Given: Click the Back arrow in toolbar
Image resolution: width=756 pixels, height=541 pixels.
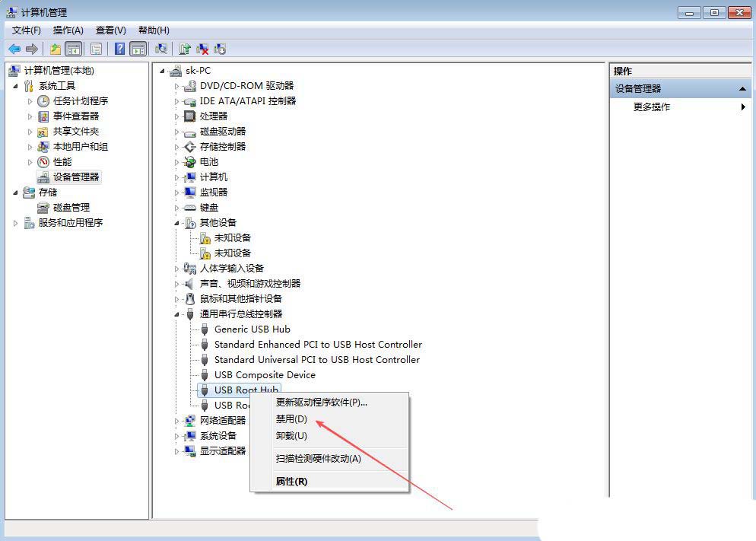Looking at the screenshot, I should [x=14, y=49].
